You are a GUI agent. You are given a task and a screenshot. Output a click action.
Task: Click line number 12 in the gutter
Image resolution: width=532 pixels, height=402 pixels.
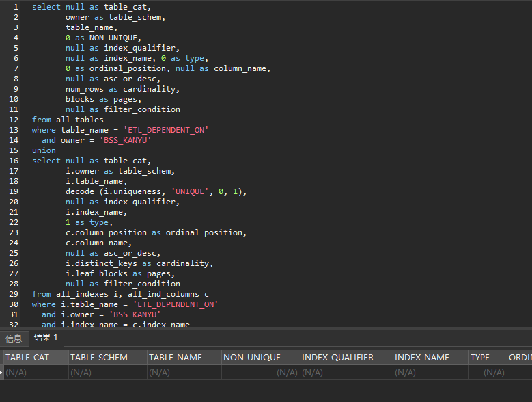[x=14, y=120]
